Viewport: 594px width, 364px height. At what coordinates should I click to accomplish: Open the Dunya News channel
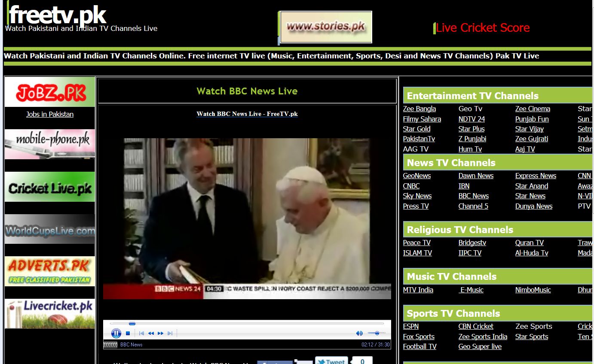pyautogui.click(x=534, y=206)
